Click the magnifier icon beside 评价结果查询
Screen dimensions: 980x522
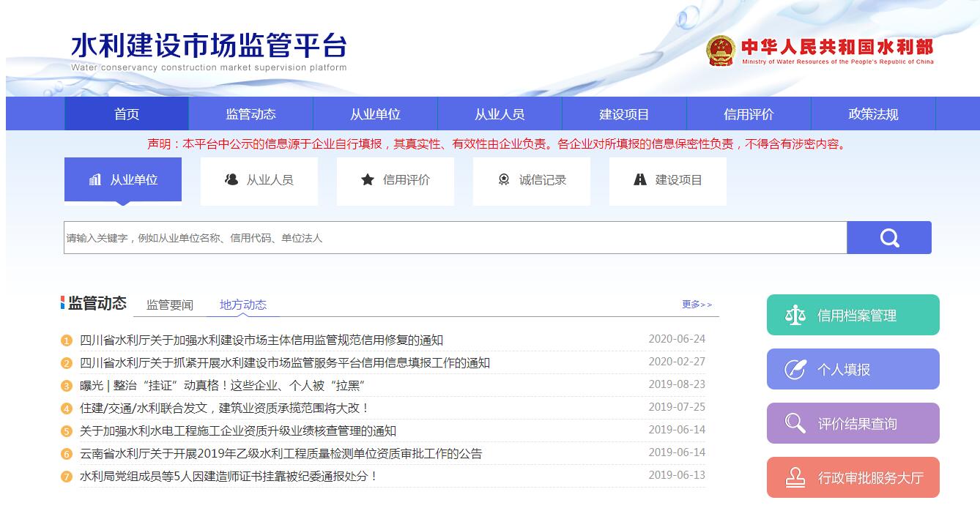tap(795, 423)
